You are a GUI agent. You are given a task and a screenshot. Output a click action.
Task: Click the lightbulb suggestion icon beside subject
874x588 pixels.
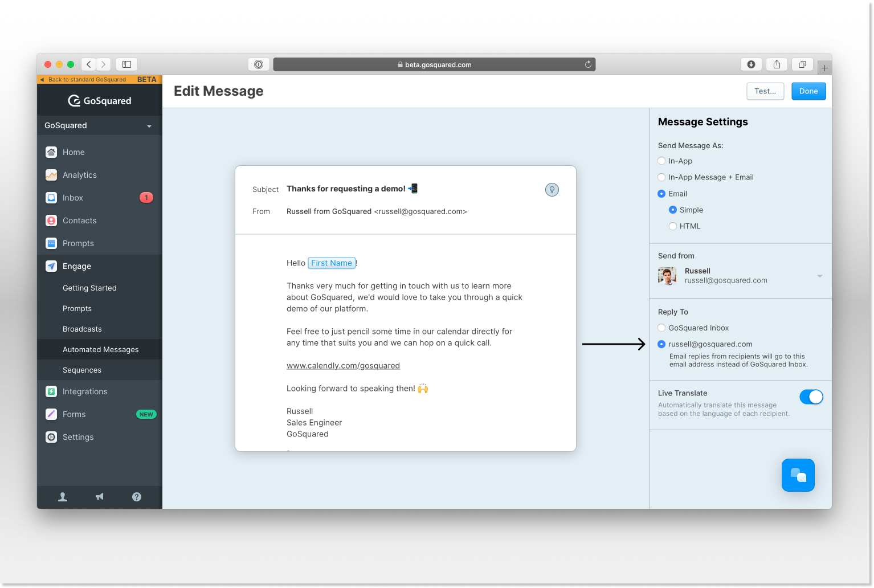tap(552, 190)
